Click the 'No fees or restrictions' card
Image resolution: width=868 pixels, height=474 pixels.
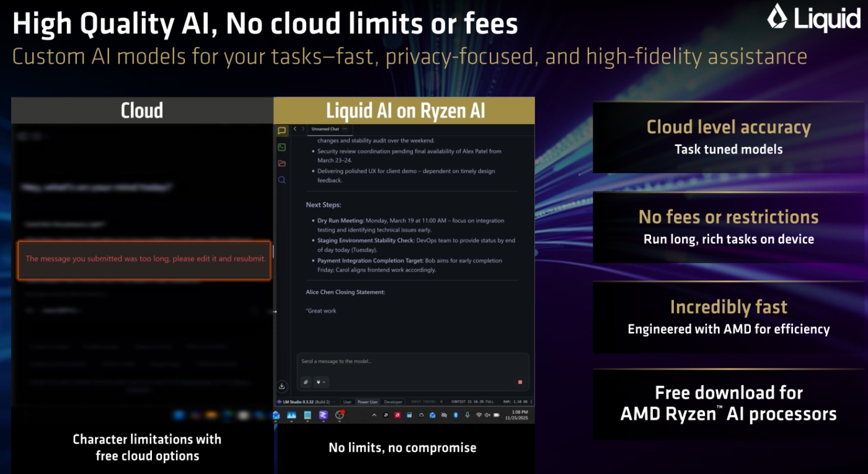pos(728,227)
